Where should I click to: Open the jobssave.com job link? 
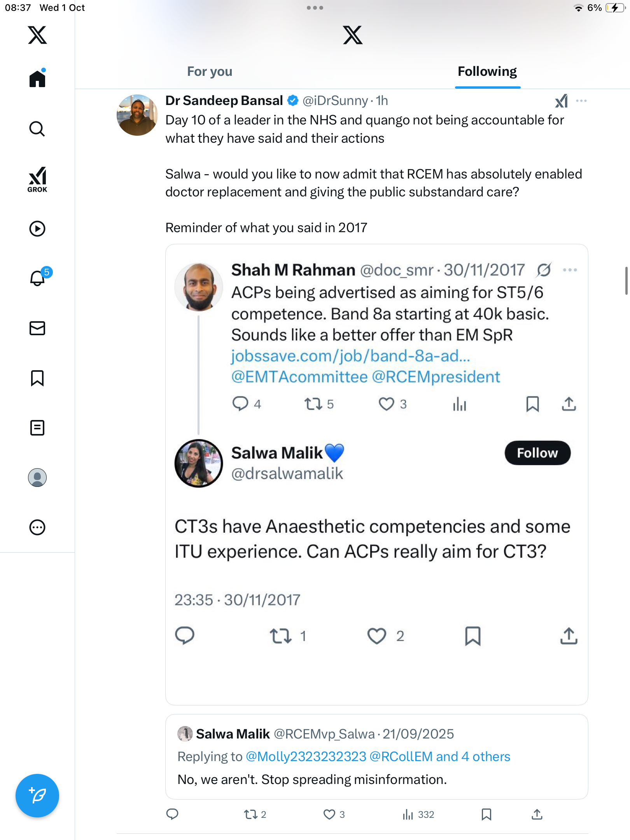351,356
